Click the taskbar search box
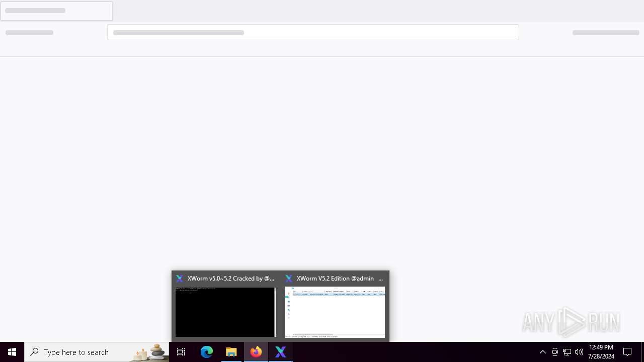 coord(97,352)
